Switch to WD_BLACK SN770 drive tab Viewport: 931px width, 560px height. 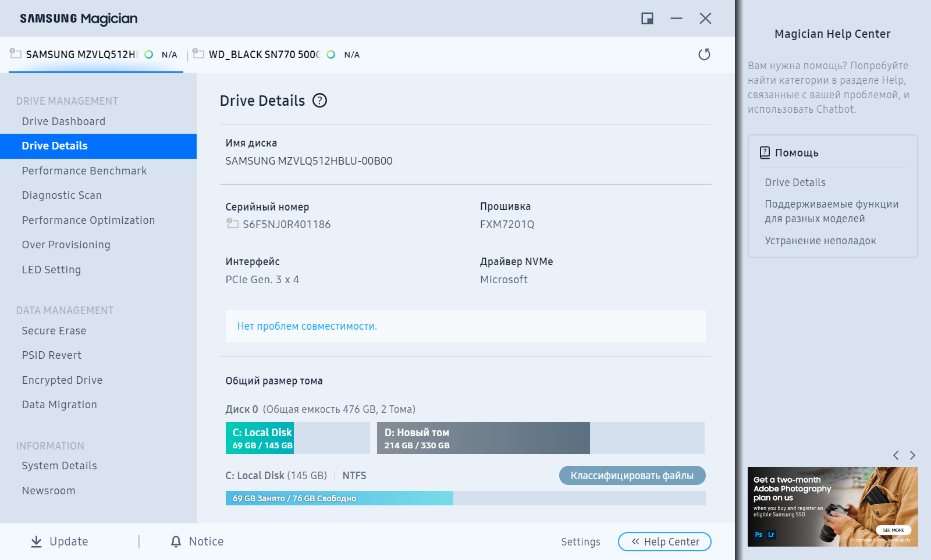click(264, 55)
